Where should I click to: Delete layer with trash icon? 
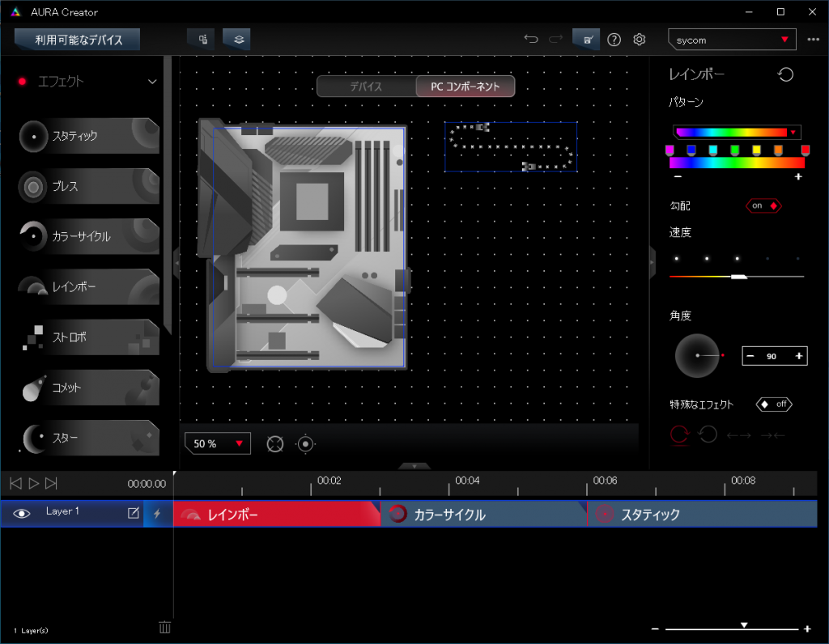pos(165,627)
